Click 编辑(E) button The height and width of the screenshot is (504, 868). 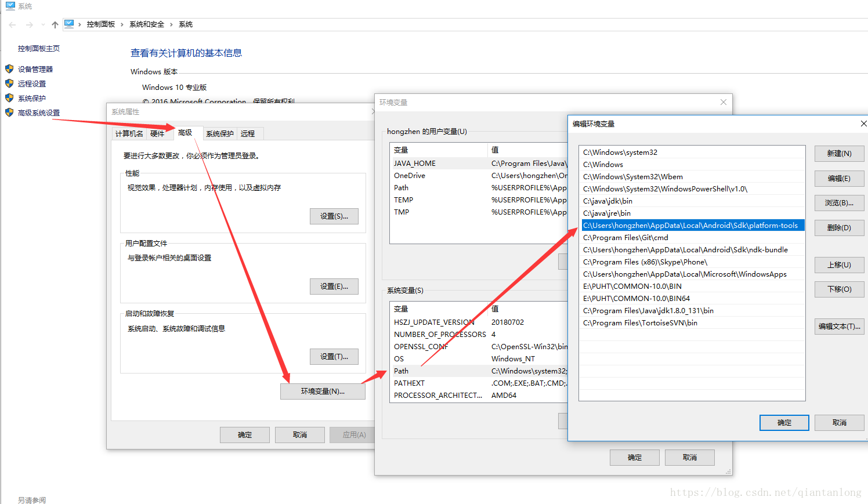coord(840,179)
